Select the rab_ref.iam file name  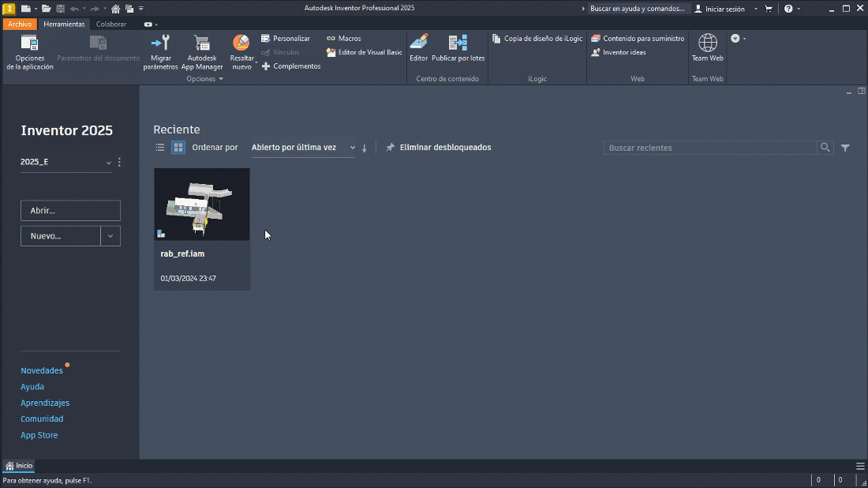[183, 253]
